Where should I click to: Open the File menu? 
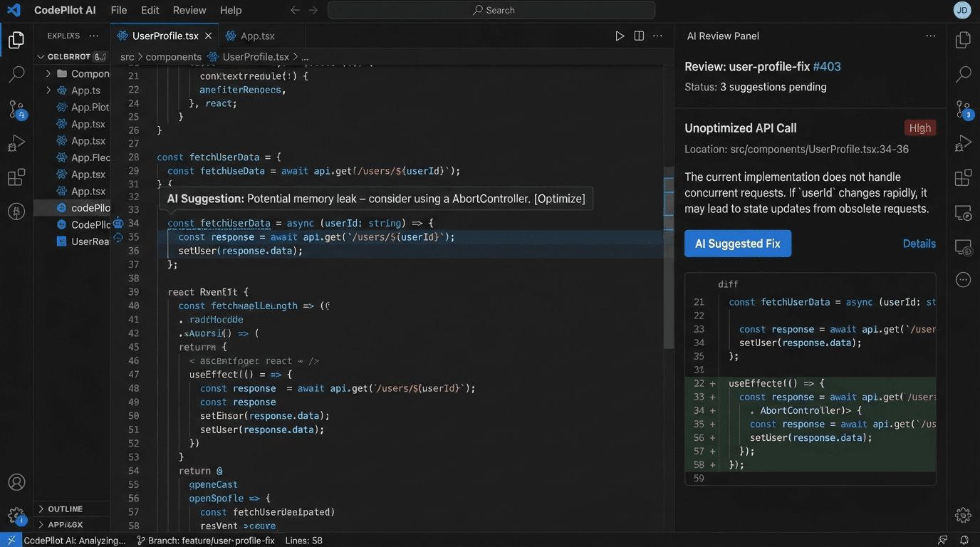click(119, 10)
